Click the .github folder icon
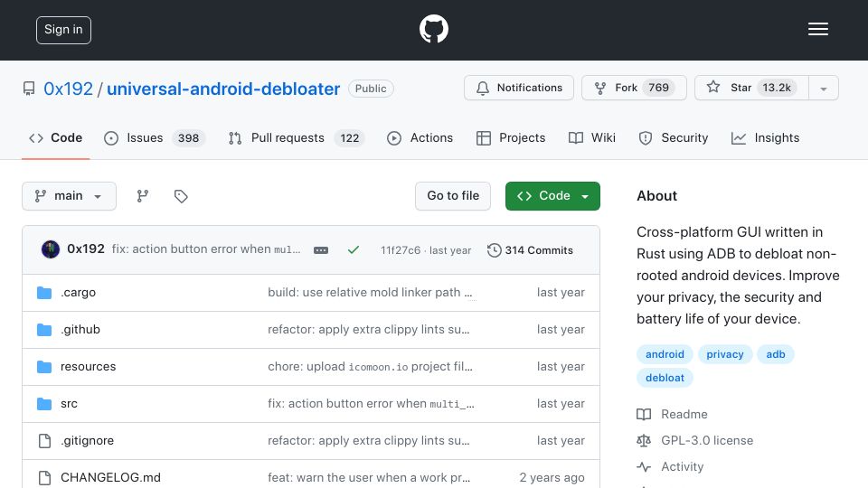This screenshot has width=868, height=488. pos(44,330)
